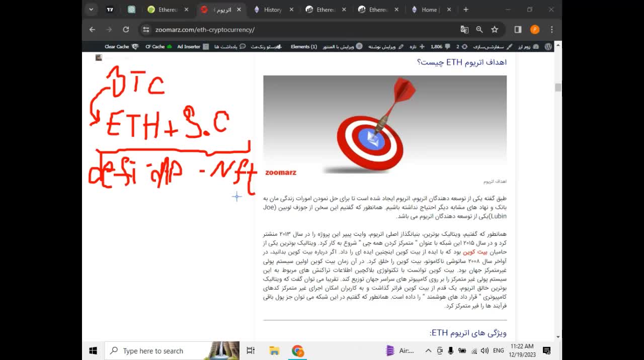This screenshot has width=644, height=360.
Task: Click heading اهداف اتریوم ETH چیست؟
Action: [461, 62]
